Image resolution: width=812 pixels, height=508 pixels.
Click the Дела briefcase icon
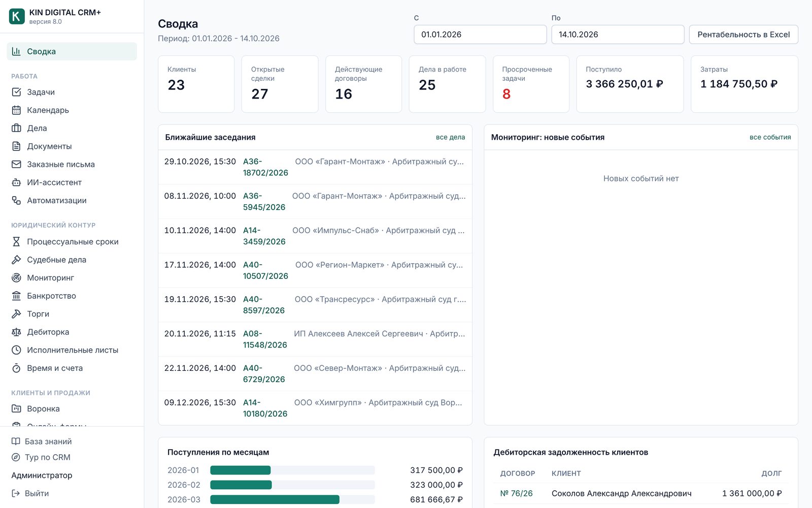pos(16,128)
